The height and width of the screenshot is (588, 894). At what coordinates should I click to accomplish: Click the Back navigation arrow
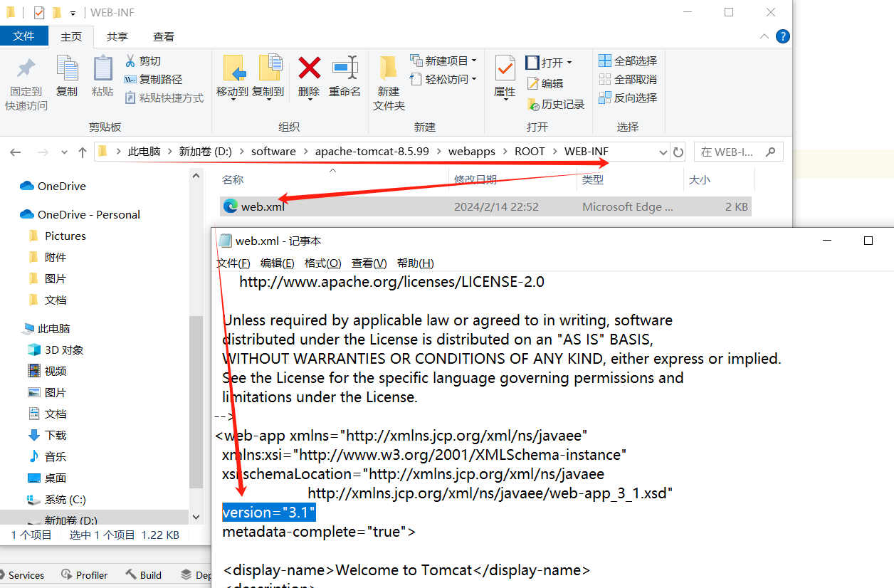tap(15, 152)
